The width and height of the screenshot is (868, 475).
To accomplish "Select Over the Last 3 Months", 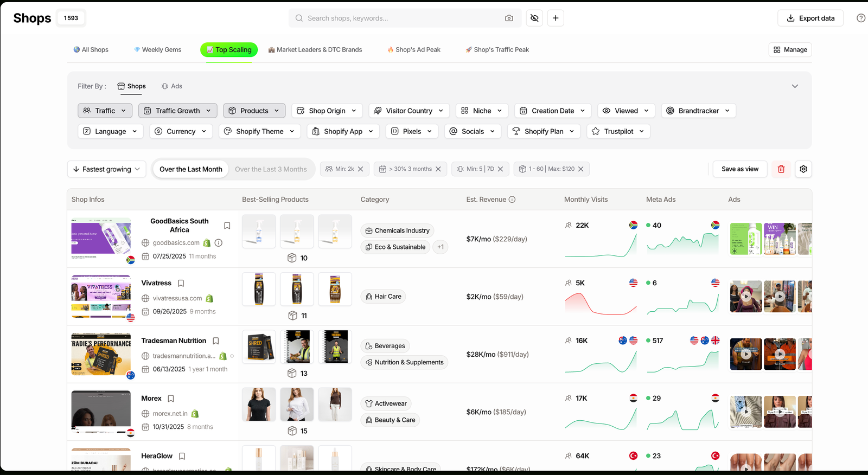I will (x=271, y=169).
